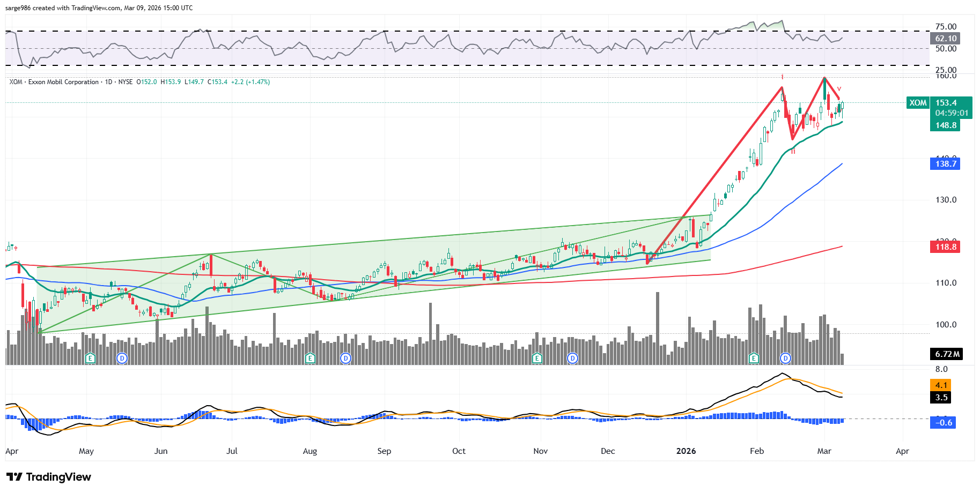Select the earnings E marker near November

(x=537, y=358)
